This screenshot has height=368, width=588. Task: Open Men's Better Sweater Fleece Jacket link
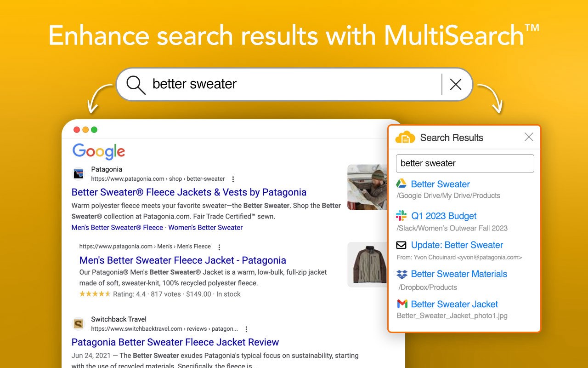pos(182,260)
